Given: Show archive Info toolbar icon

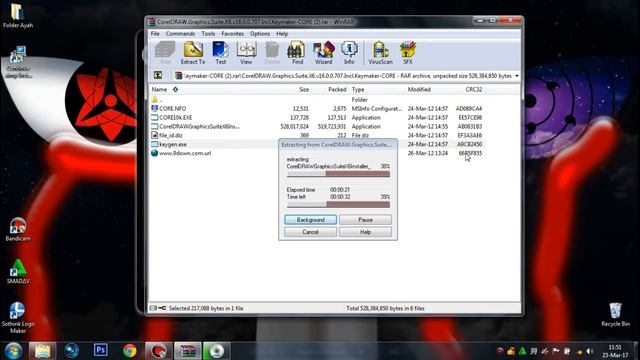Looking at the screenshot, I should pos(349,53).
